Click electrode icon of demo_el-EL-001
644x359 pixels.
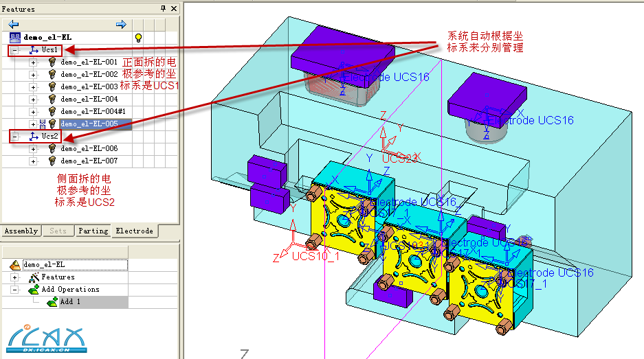(52, 62)
